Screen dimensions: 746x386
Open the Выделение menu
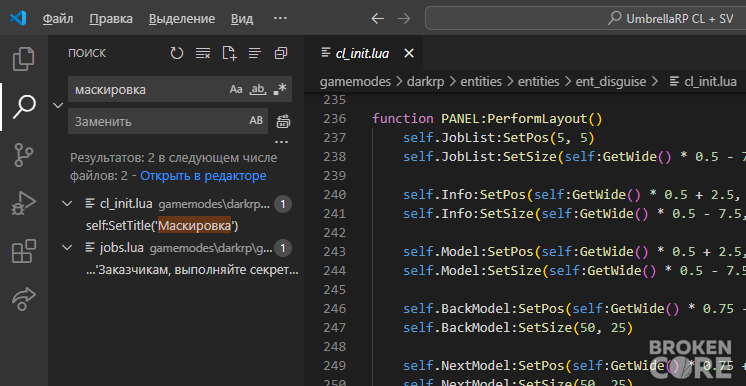(x=182, y=19)
